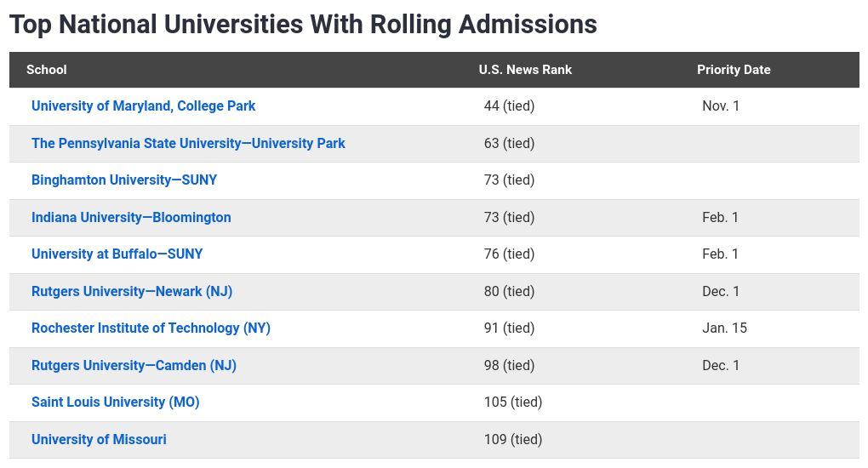Click the Nov. 1 priority date cell
The image size is (868, 468).
(721, 106)
